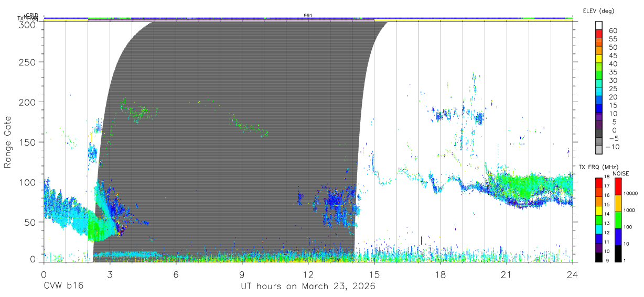Click the 18 label on TX FRQ scale

pyautogui.click(x=606, y=177)
